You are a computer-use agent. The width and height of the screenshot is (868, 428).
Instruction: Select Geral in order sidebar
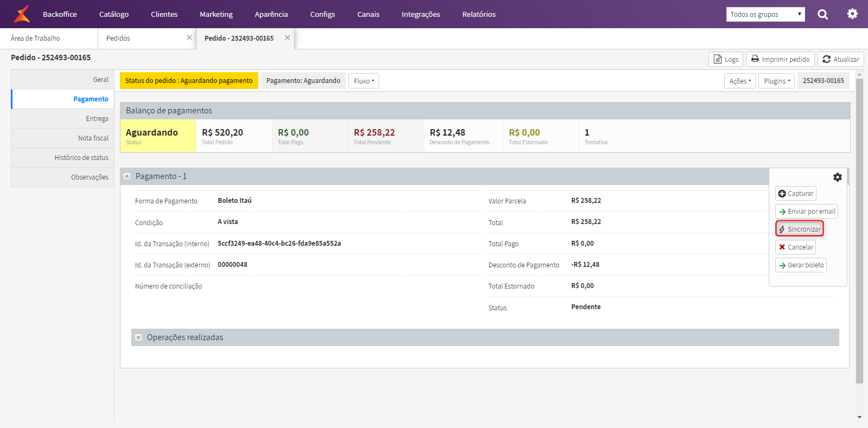pos(62,80)
